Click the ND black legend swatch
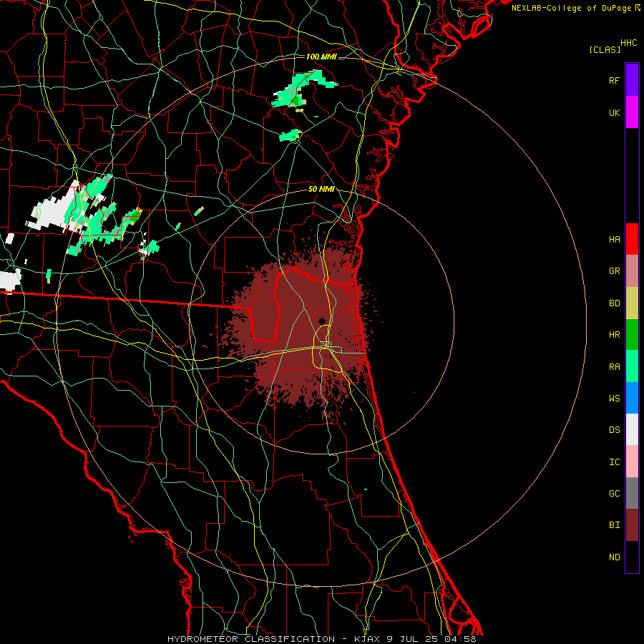 (x=632, y=557)
